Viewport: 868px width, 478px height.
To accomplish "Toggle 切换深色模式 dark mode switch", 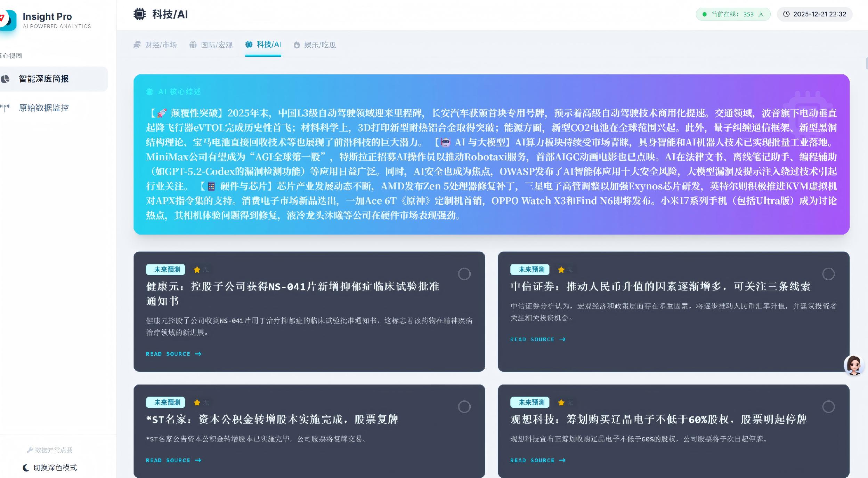I will tap(50, 468).
